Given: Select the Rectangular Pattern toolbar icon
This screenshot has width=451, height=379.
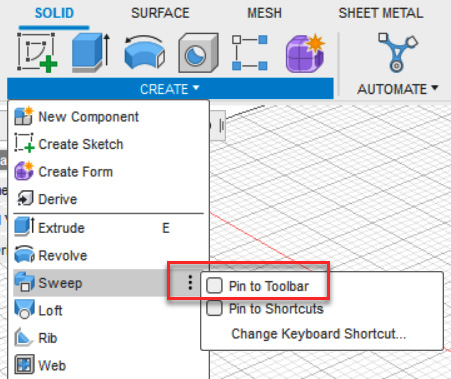Looking at the screenshot, I should pyautogui.click(x=250, y=53).
